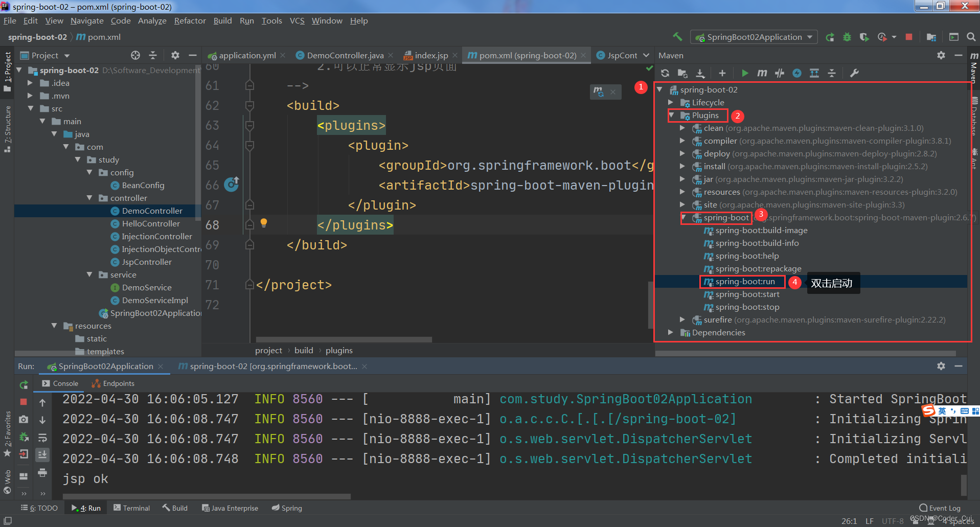Open Project panel gear settings
Image resolution: width=980 pixels, height=527 pixels.
tap(175, 55)
